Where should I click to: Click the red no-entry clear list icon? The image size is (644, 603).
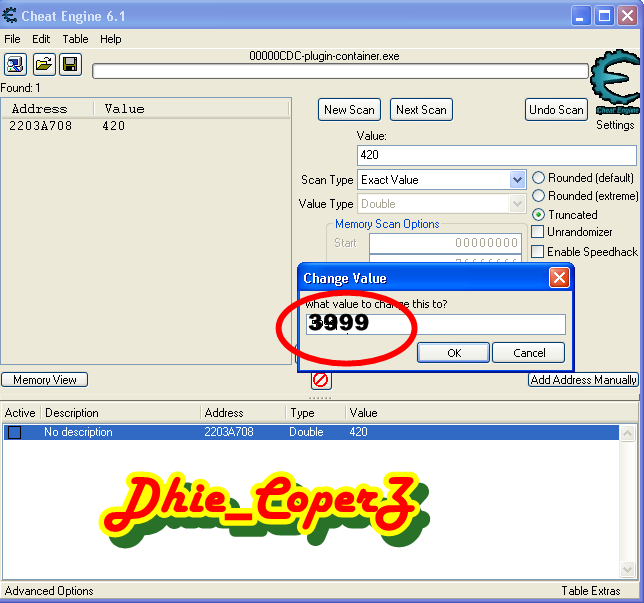click(321, 380)
